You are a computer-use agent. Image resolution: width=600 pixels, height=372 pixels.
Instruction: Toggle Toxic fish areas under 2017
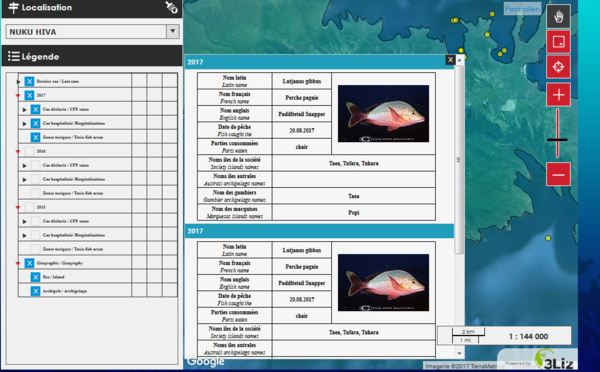(x=36, y=137)
